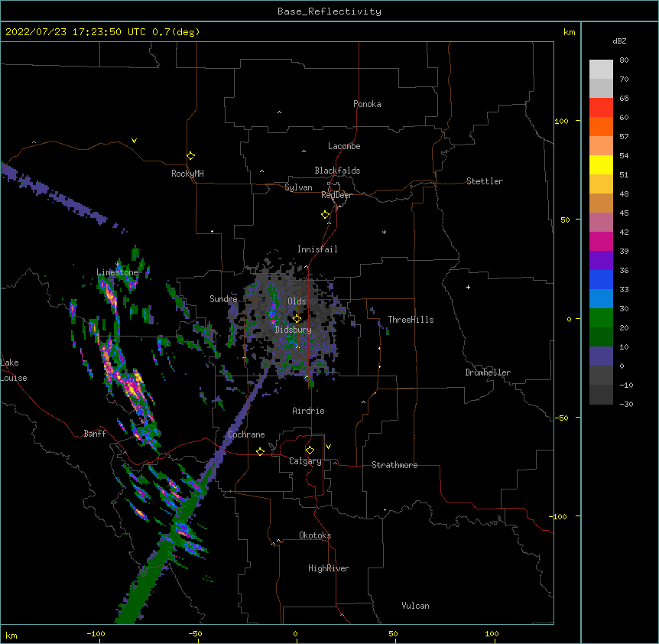This screenshot has height=644, width=659.
Task: Click the RockyMH label
Action: click(x=187, y=174)
